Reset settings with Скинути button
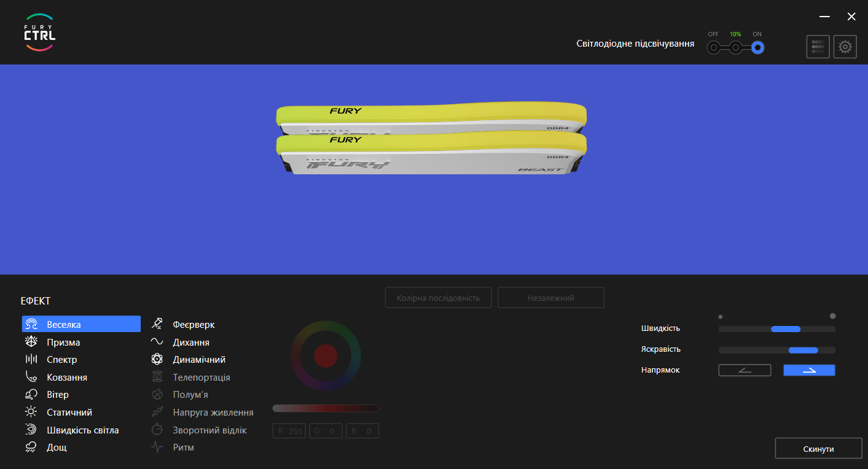This screenshot has height=469, width=868. click(x=818, y=449)
